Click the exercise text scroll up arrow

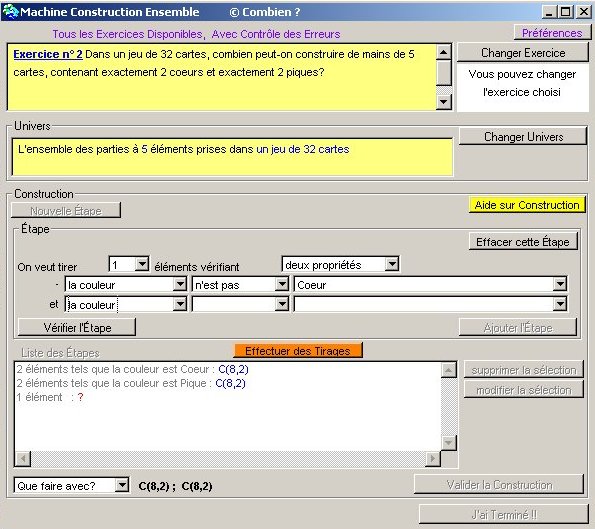pos(444,52)
